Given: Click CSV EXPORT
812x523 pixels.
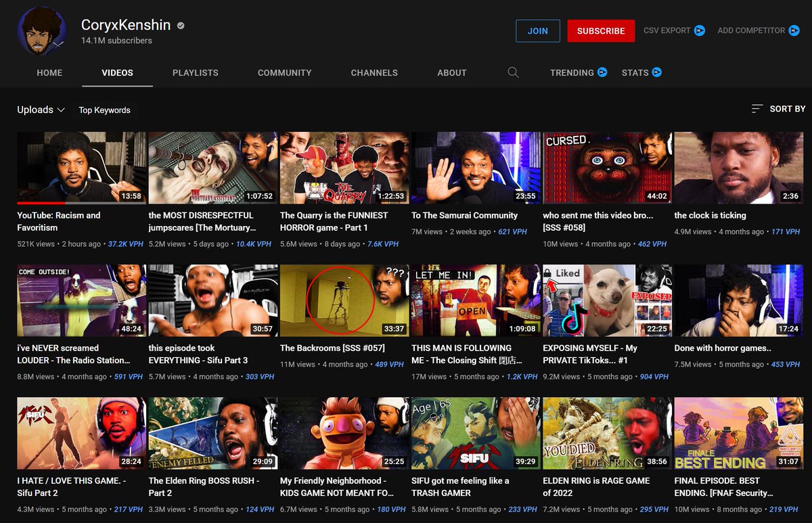Looking at the screenshot, I should pyautogui.click(x=667, y=30).
